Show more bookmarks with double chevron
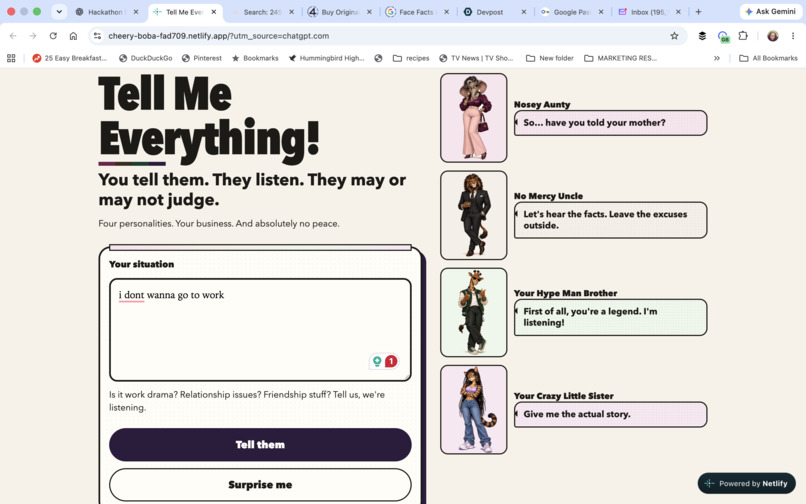Image resolution: width=806 pixels, height=504 pixels. coord(717,58)
